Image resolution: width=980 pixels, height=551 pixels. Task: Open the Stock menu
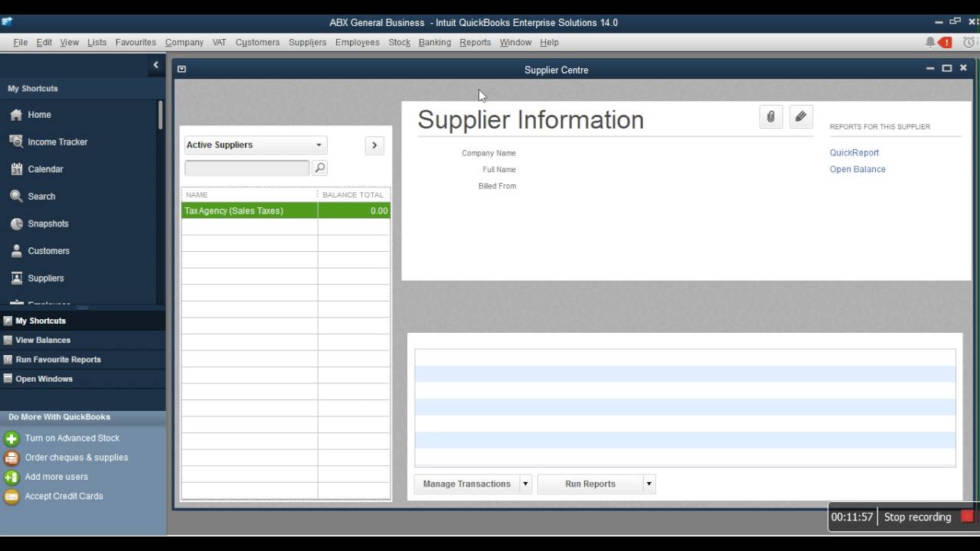pyautogui.click(x=400, y=42)
